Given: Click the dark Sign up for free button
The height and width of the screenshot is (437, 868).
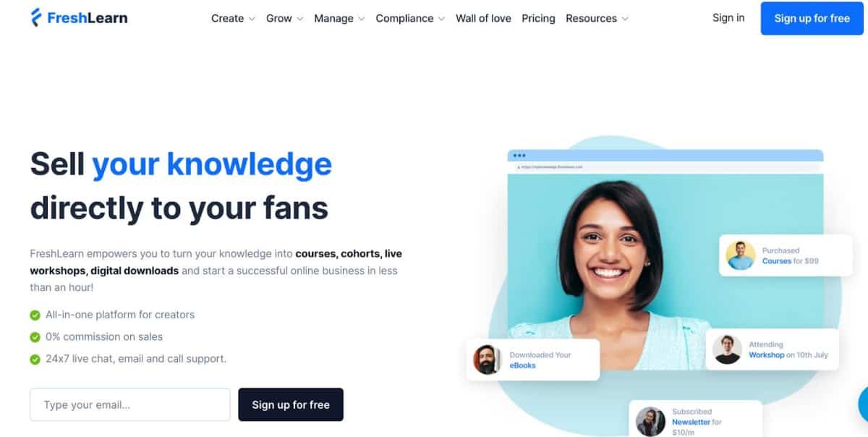Looking at the screenshot, I should click(291, 404).
